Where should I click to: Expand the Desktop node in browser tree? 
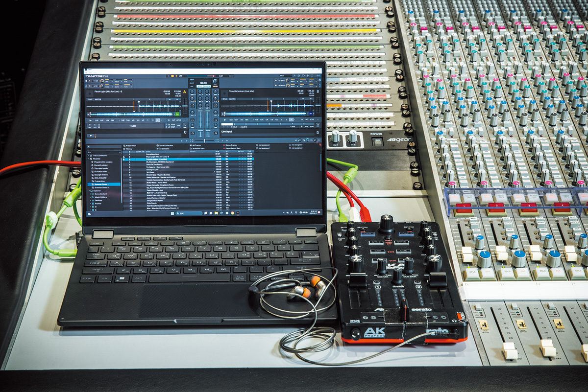click(x=91, y=200)
